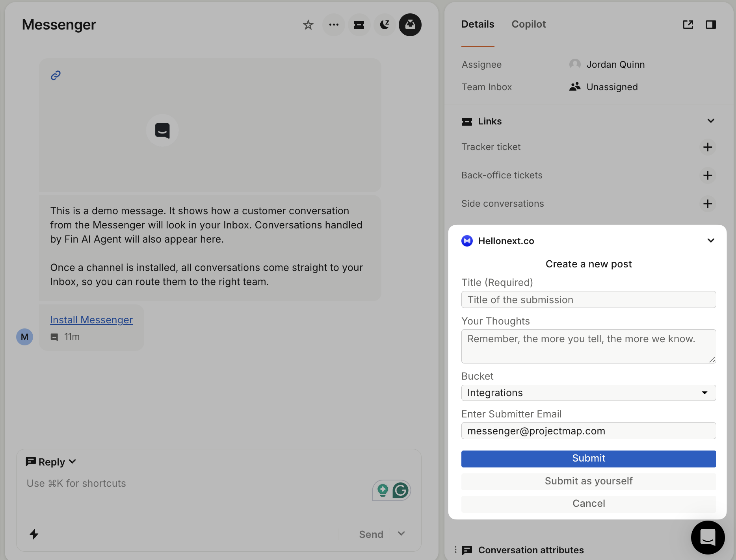This screenshot has width=736, height=560.
Task: Pop out the details panel in new window
Action: (688, 24)
